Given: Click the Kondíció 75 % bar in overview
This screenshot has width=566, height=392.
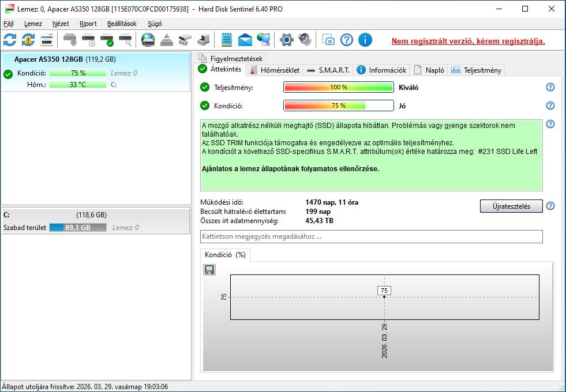Looking at the screenshot, I should pyautogui.click(x=339, y=105).
